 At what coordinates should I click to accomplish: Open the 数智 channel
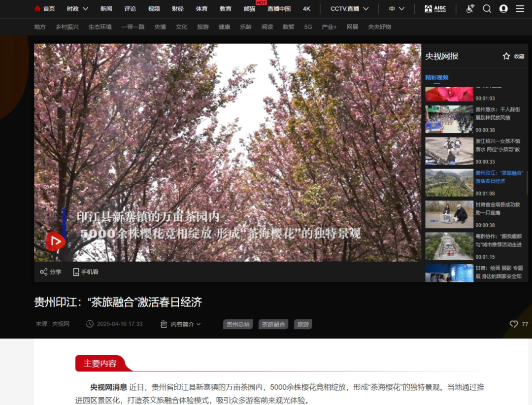pyautogui.click(x=288, y=27)
